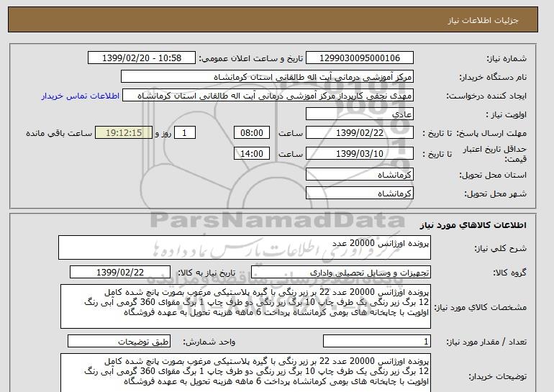Select the label توضیحات خریدار
554x392 pixels.
coord(497,376)
